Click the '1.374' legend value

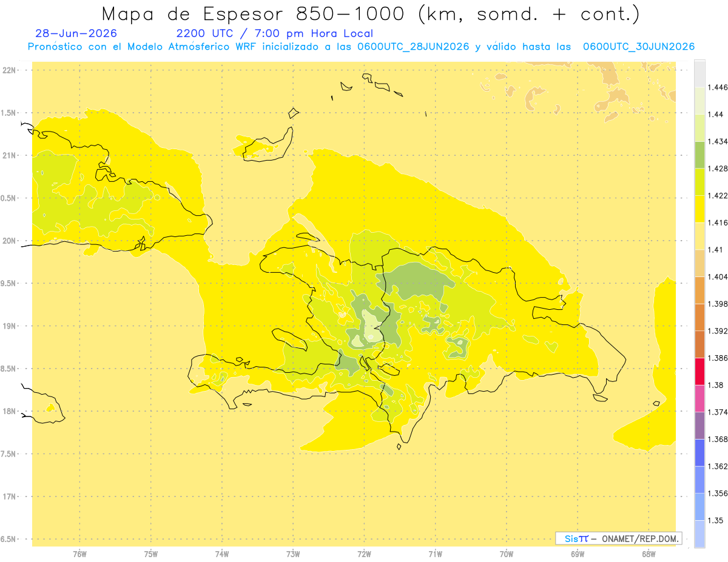[x=718, y=413]
